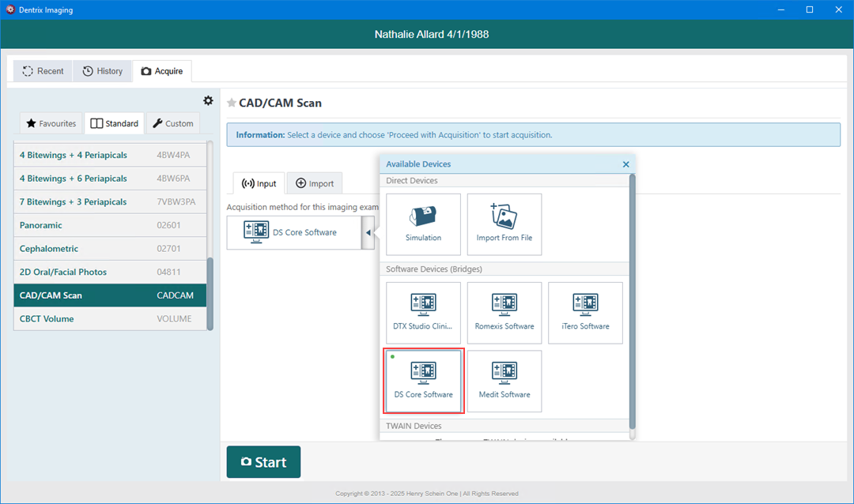Choose the Import From File device
Screen dimensions: 854x504
tap(504, 224)
